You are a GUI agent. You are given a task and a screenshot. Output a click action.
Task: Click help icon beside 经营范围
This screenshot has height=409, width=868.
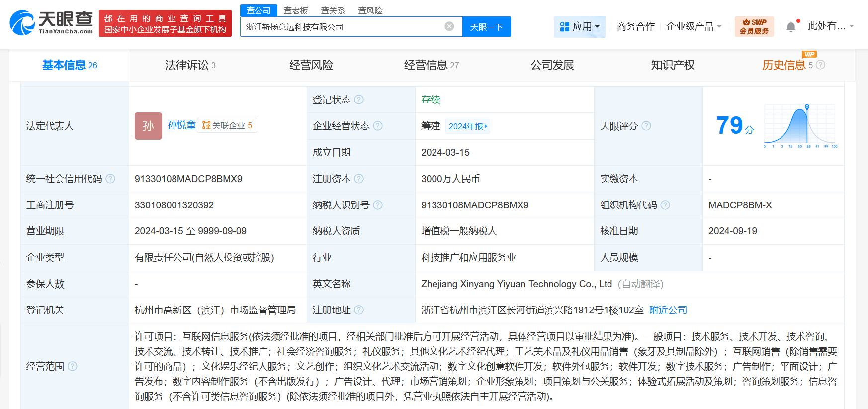[73, 366]
